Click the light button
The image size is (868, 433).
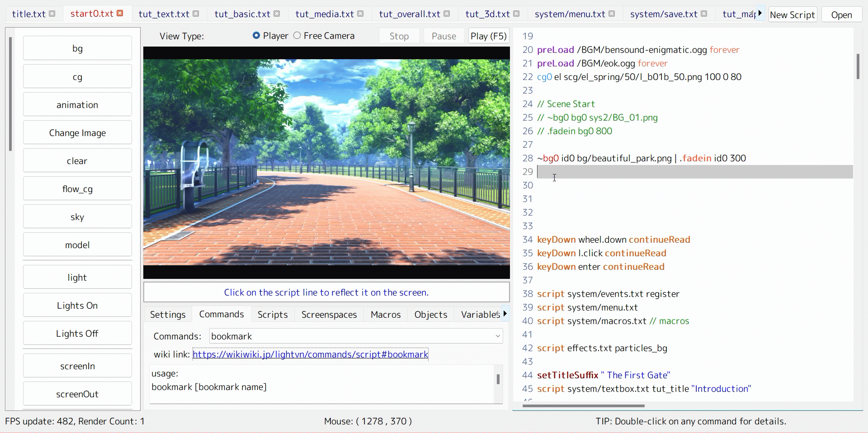[77, 277]
